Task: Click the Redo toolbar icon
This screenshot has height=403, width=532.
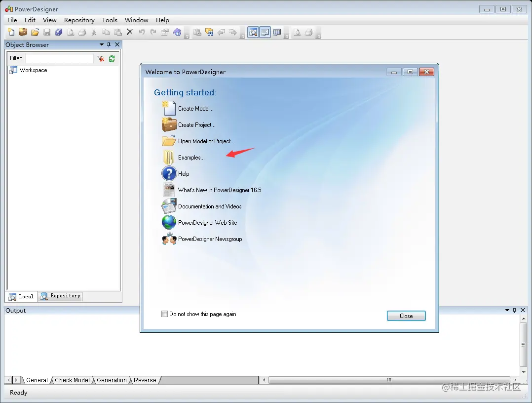Action: (153, 32)
